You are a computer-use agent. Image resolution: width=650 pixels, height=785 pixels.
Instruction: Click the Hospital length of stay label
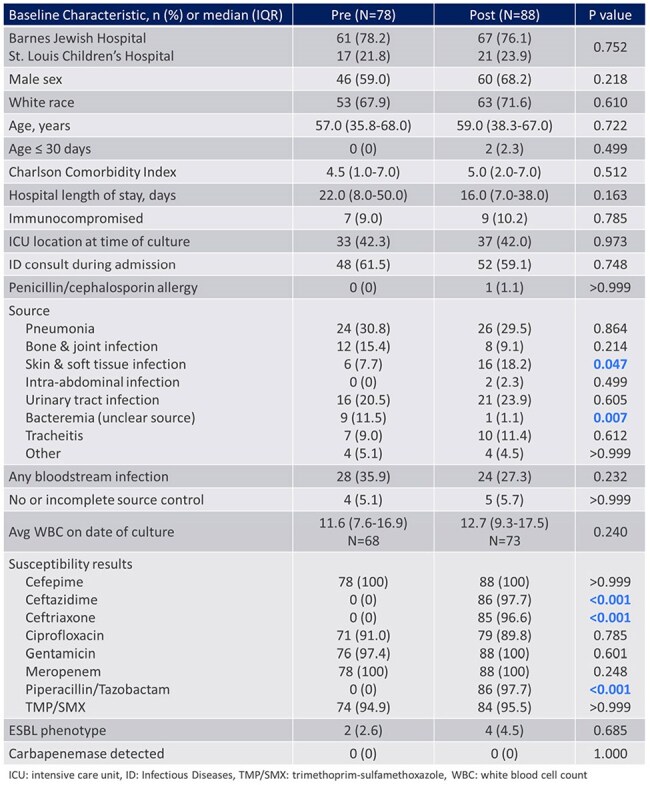[92, 195]
